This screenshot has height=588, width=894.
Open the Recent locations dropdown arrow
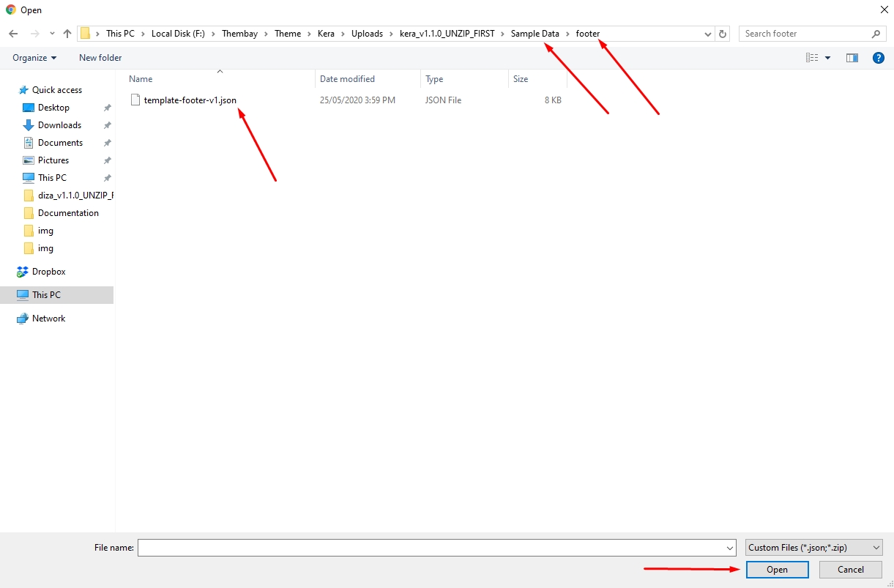52,34
